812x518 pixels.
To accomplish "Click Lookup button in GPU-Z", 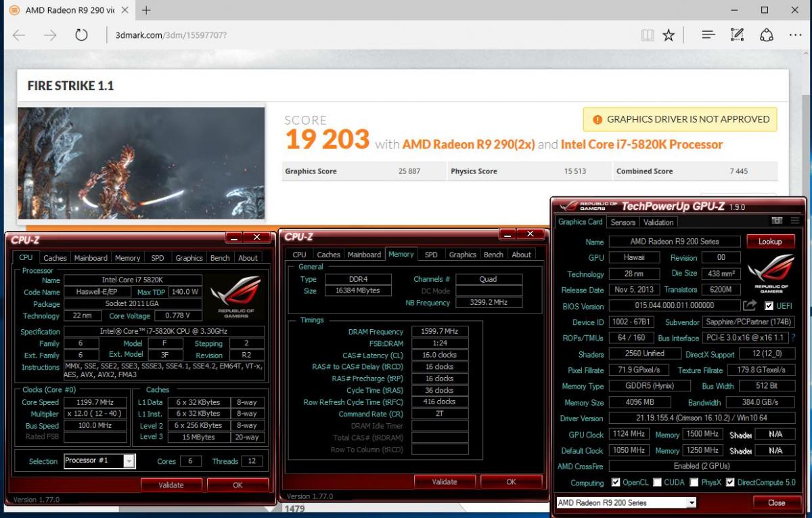I will pyautogui.click(x=770, y=242).
